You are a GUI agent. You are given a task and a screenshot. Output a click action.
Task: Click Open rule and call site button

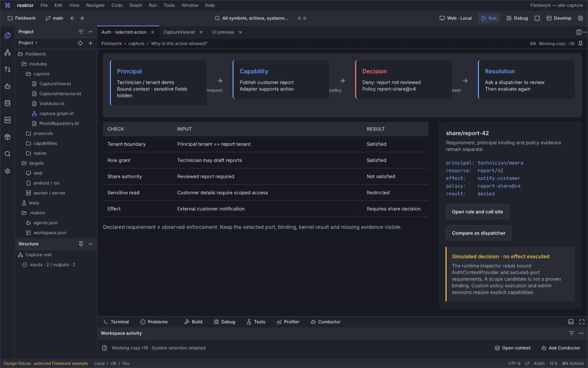coord(477,212)
